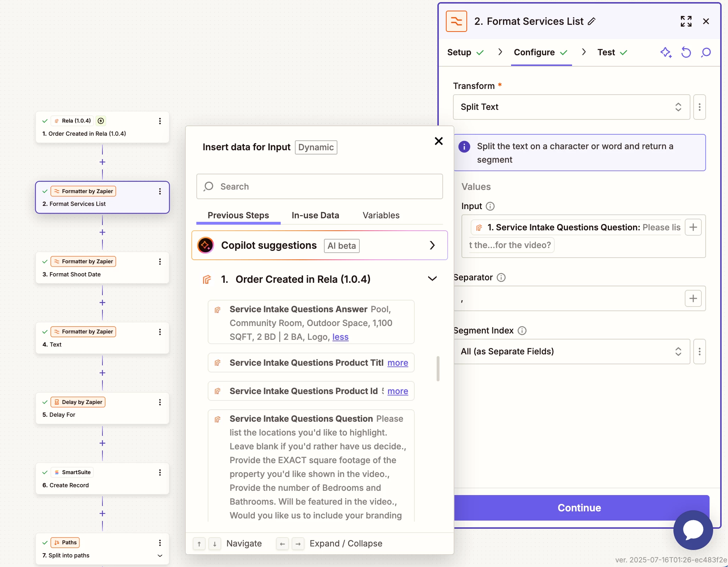Viewport: 728px width, 567px height.
Task: Click the expand right arrow key hint
Action: pyautogui.click(x=298, y=544)
